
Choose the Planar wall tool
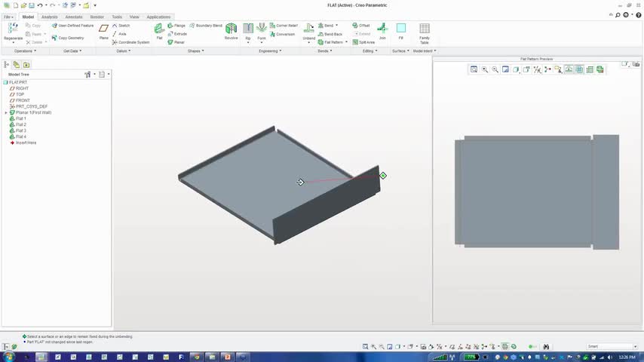[176, 42]
